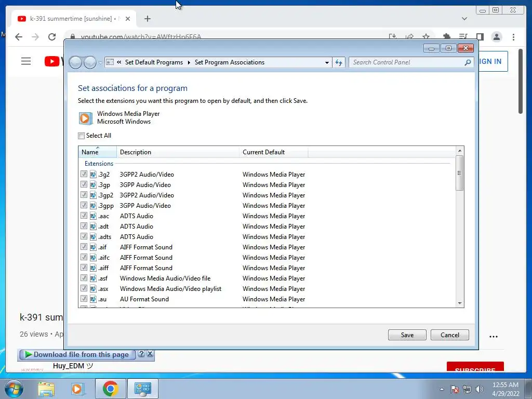The image size is (532, 399).
Task: Close the download file bar
Action: [x=150, y=354]
